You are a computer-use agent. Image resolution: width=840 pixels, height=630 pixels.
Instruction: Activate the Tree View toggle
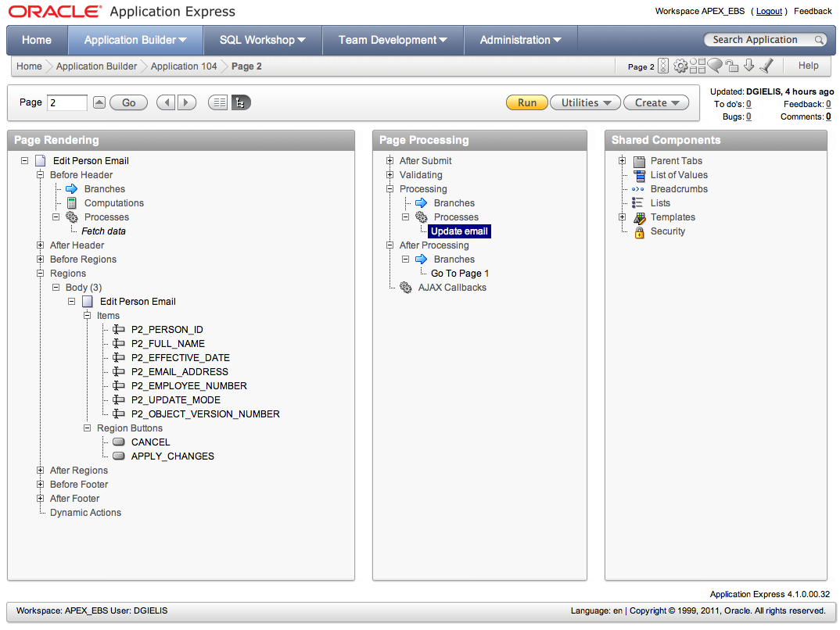pos(240,102)
